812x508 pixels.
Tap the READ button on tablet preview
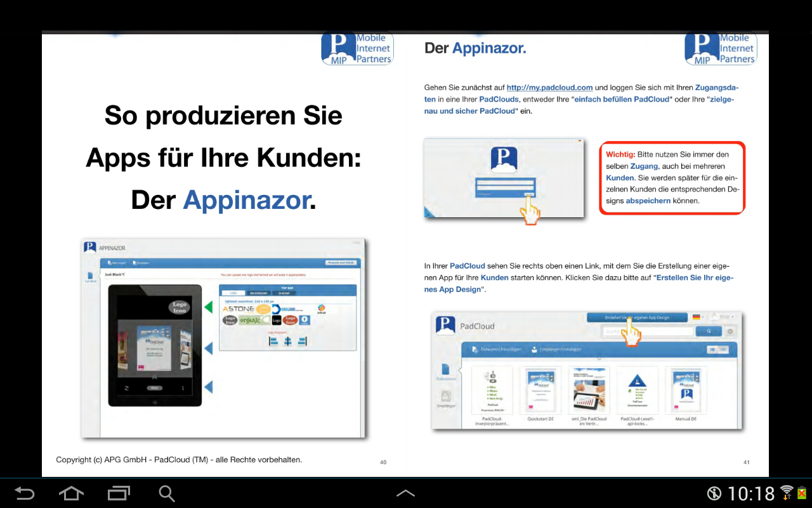point(154,387)
